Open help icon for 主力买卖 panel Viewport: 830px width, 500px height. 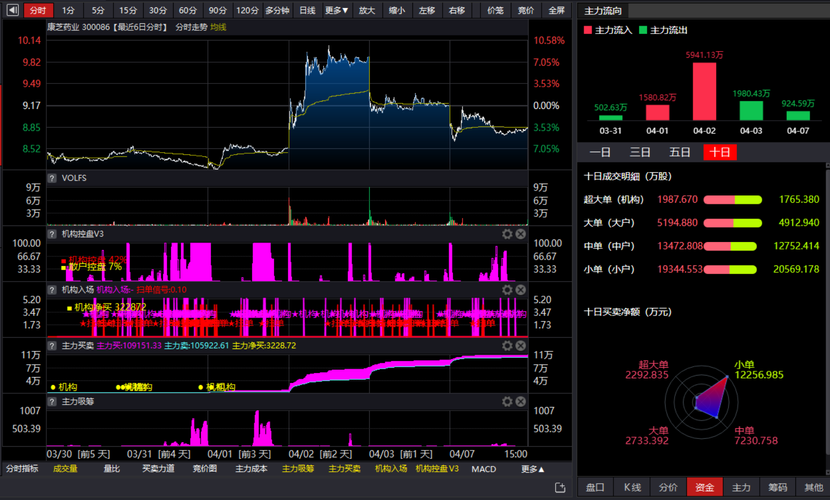coord(52,346)
